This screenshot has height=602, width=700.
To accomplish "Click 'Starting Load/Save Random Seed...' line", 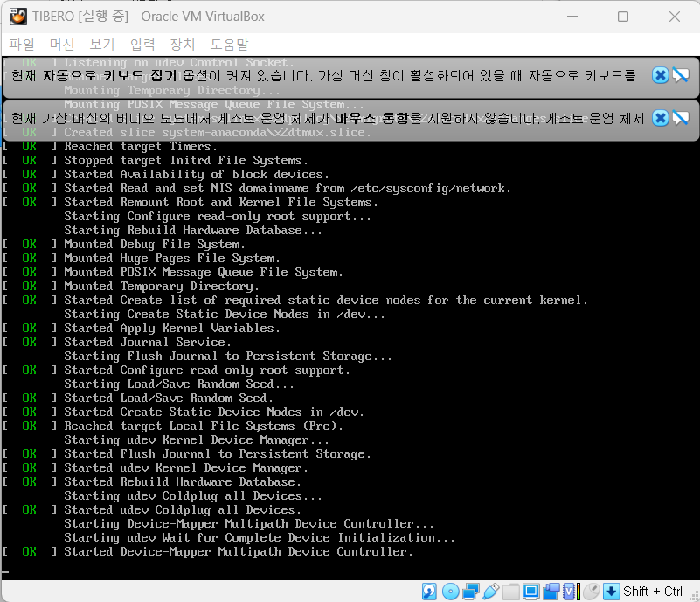I will click(179, 384).
